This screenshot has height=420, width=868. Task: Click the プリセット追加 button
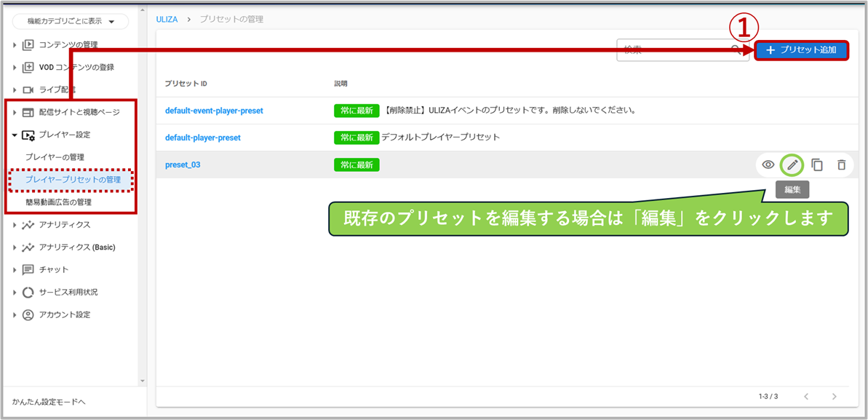pos(801,50)
